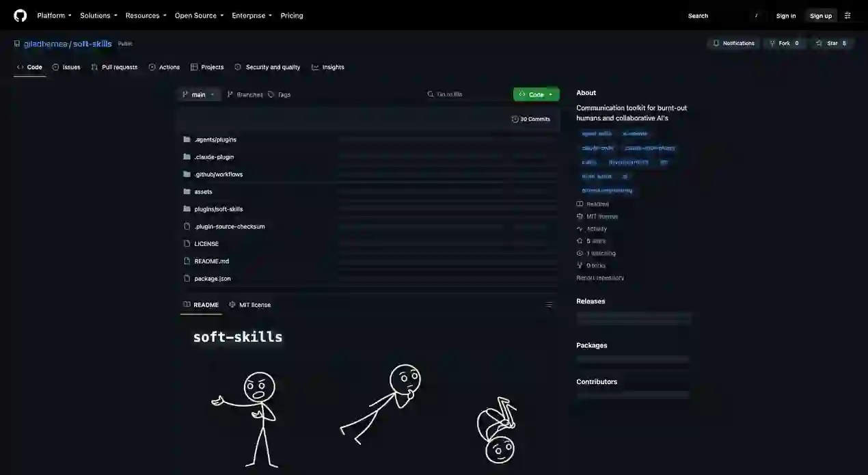
Task: Expand the main branch dropdown
Action: (199, 94)
